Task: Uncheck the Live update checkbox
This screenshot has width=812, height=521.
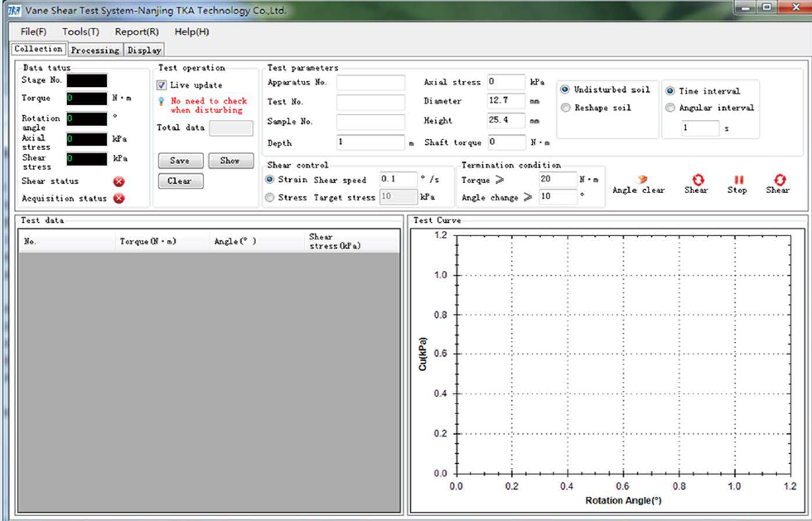Action: [x=162, y=85]
